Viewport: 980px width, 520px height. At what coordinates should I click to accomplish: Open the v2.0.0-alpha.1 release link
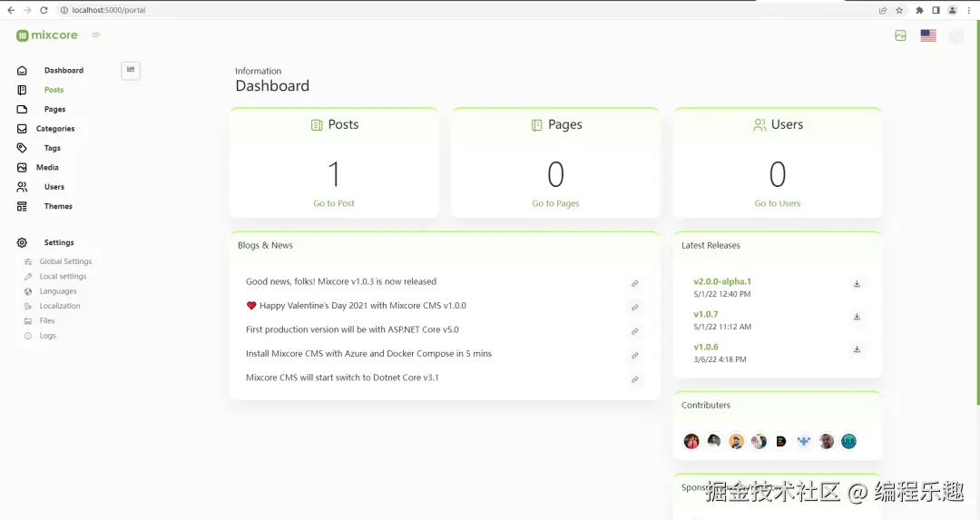tap(722, 281)
